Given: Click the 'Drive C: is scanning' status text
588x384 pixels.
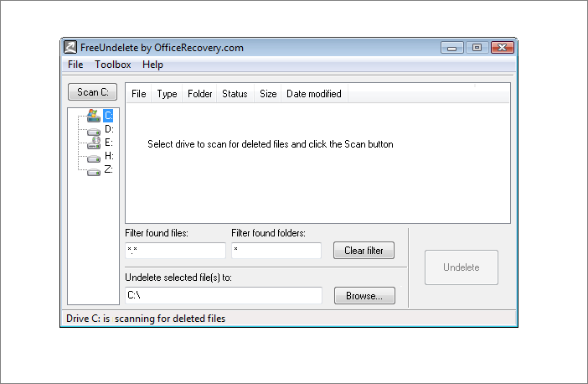Looking at the screenshot, I should coord(146,319).
